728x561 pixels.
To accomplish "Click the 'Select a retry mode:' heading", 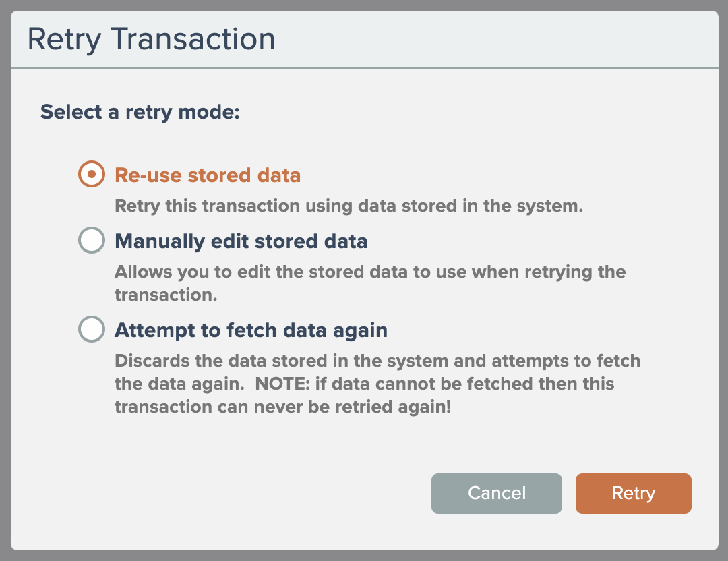I will [140, 111].
